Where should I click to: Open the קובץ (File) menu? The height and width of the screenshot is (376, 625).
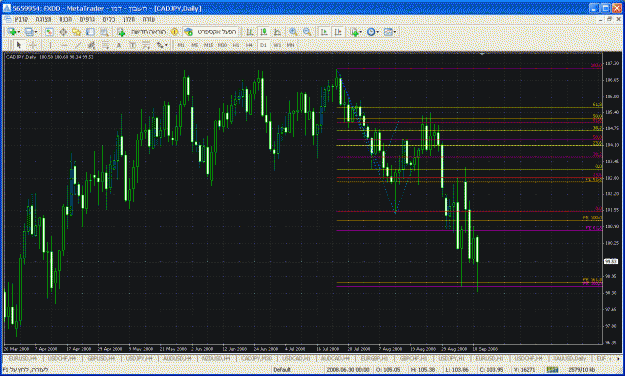pos(22,19)
